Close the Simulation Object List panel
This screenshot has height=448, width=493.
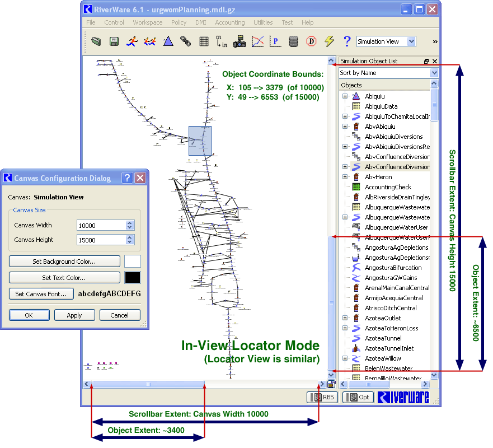435,62
